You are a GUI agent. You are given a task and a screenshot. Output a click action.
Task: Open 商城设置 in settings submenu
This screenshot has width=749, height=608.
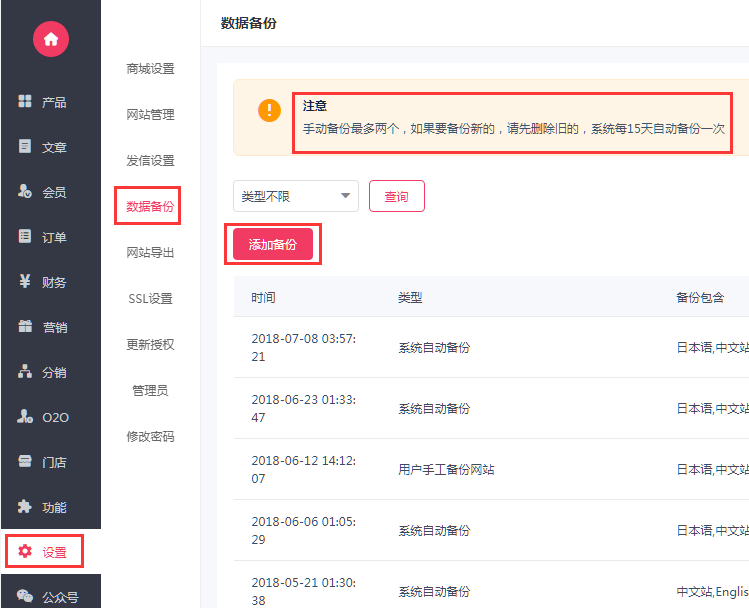point(150,69)
